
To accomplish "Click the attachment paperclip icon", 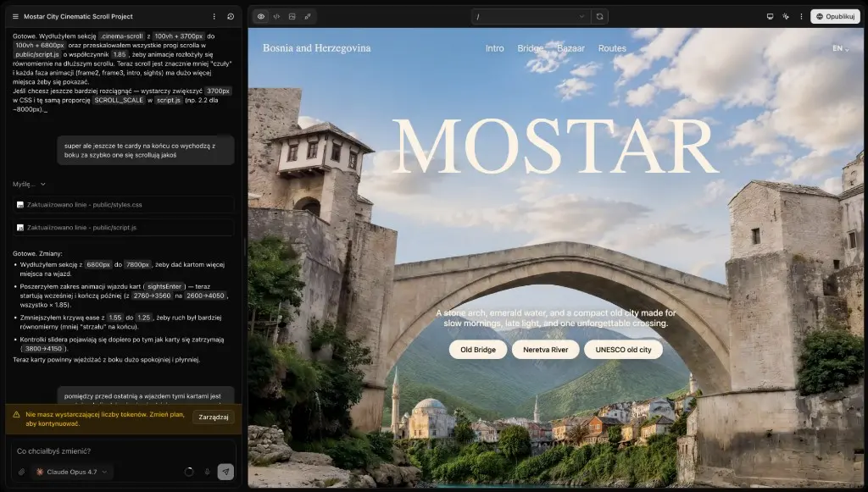I will (21, 472).
